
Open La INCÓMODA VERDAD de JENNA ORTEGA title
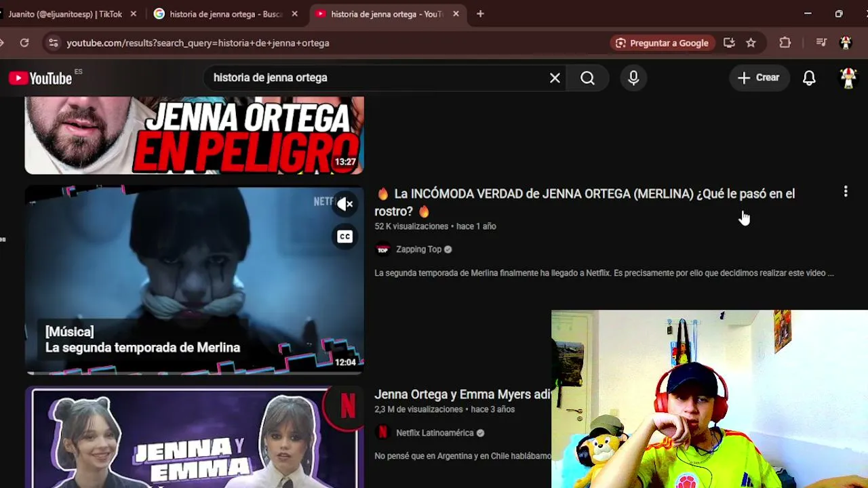[585, 203]
